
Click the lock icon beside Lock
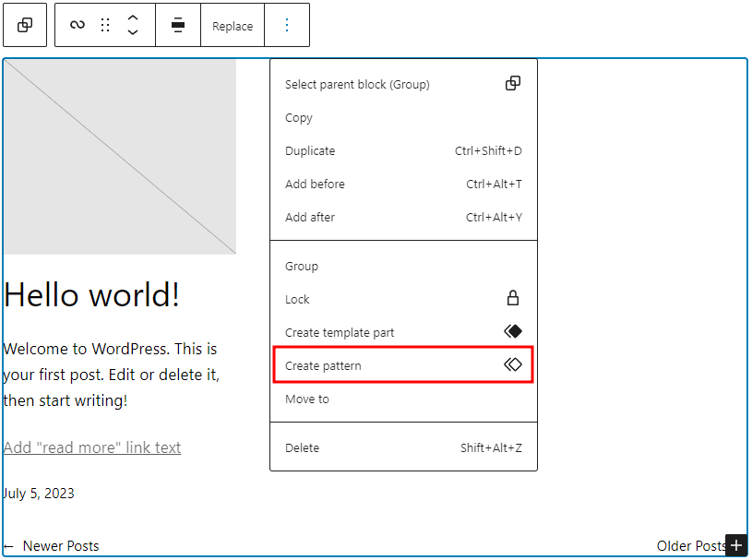coord(513,298)
